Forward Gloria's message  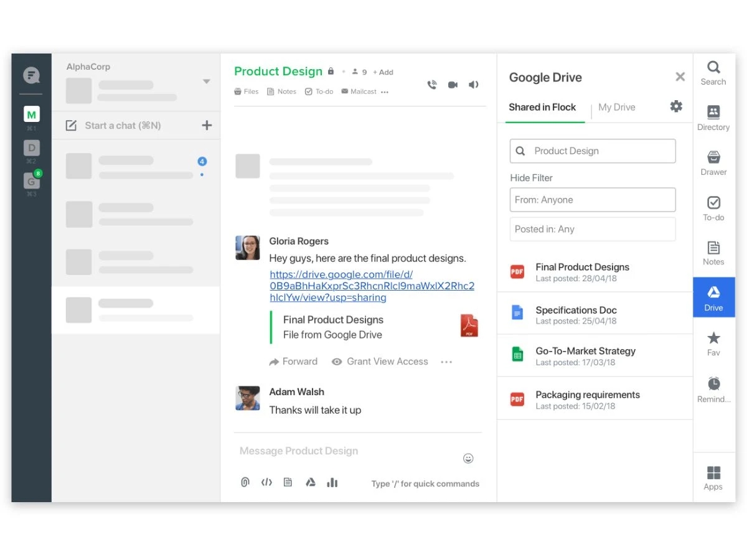tap(293, 362)
